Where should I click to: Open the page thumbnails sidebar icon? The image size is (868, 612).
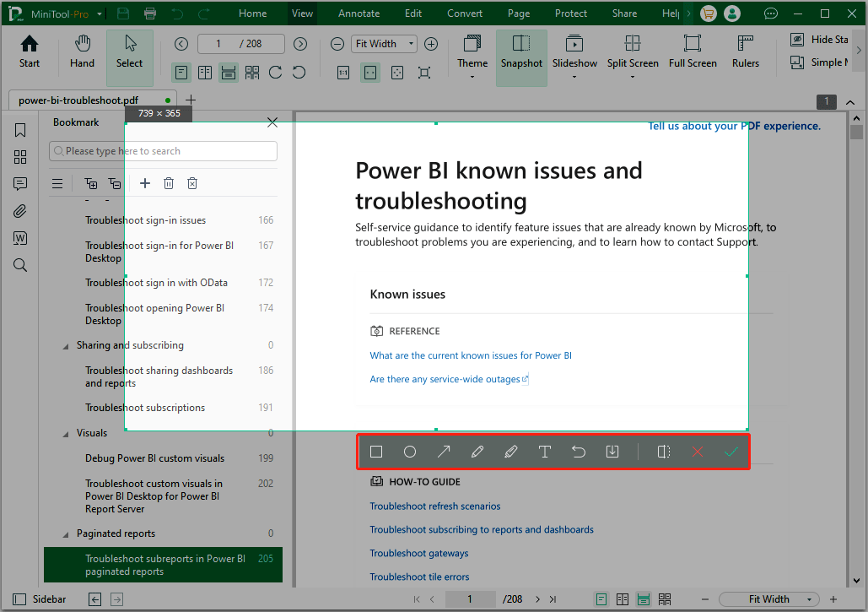coord(20,157)
